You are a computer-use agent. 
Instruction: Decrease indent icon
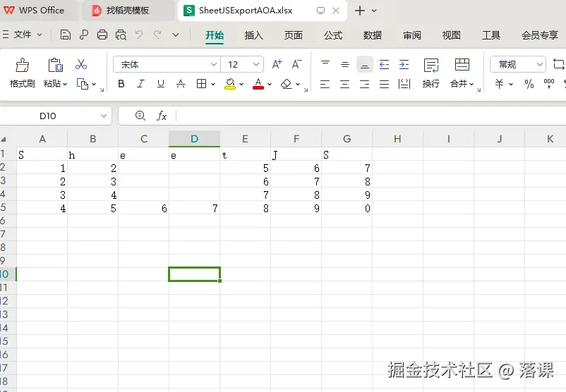click(x=384, y=65)
